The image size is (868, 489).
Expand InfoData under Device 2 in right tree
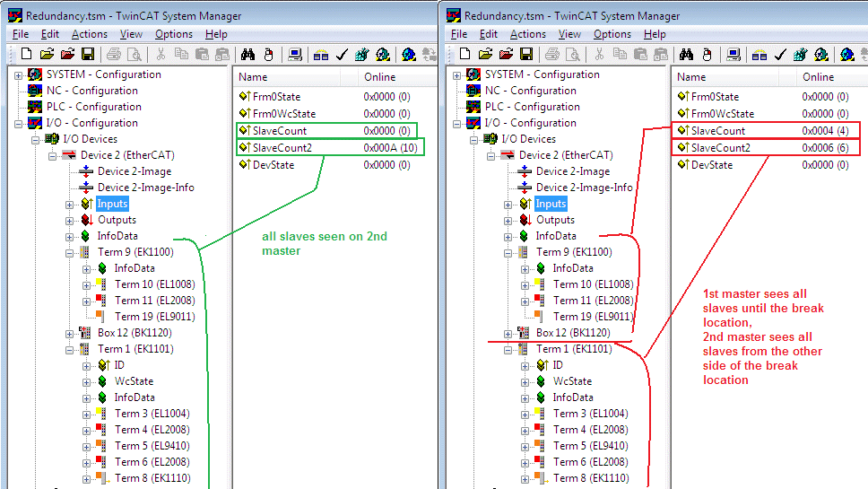pyautogui.click(x=508, y=237)
